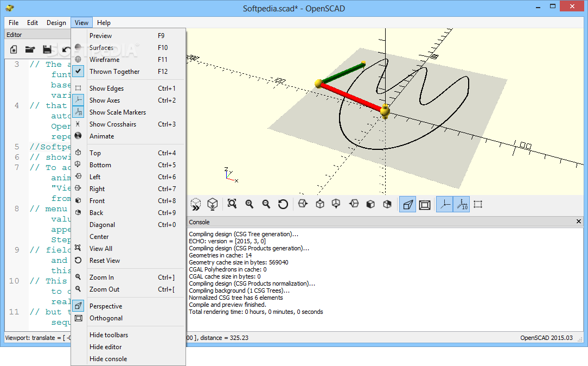Click the Save icon in editor toolbar
Viewport: 588px width, 366px height.
(x=47, y=49)
